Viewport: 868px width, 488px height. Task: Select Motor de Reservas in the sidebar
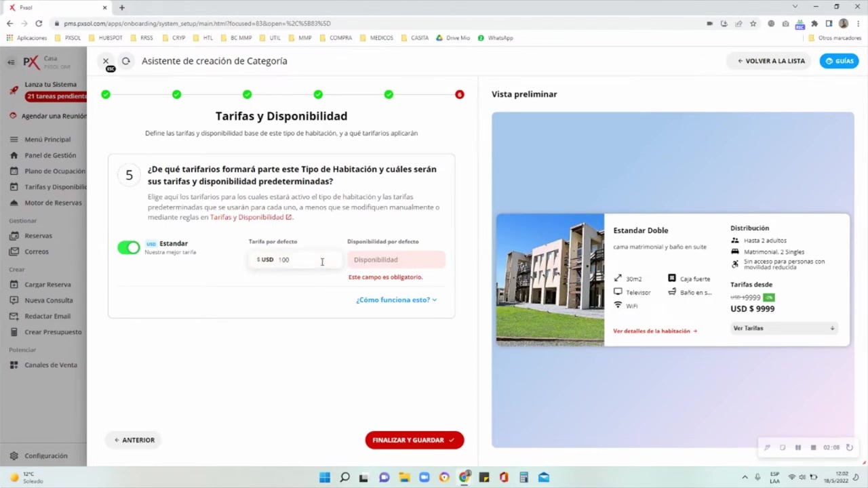53,202
